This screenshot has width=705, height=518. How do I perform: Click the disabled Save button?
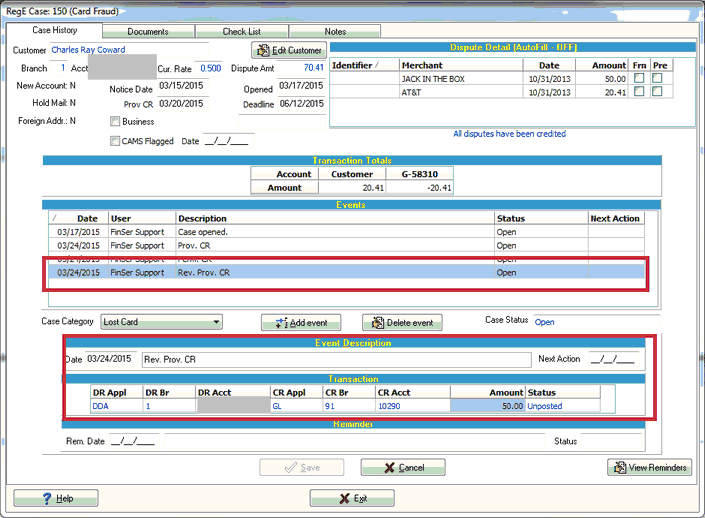(x=302, y=468)
